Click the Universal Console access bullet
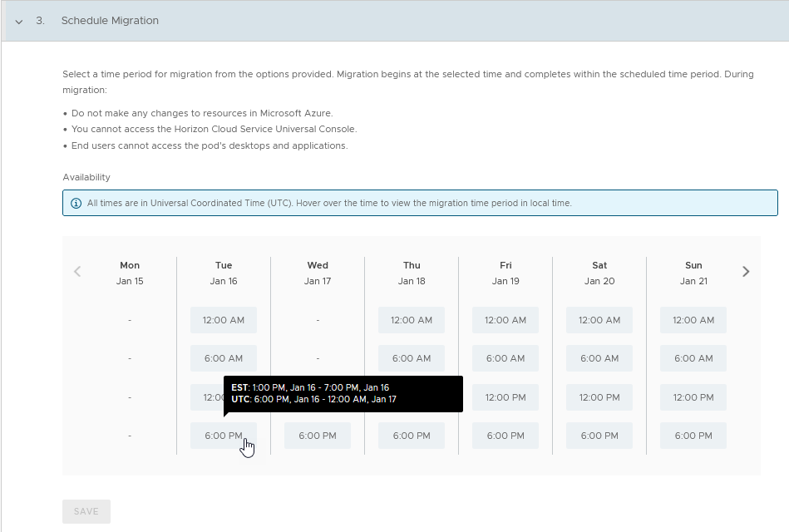The image size is (789, 532). coord(214,129)
